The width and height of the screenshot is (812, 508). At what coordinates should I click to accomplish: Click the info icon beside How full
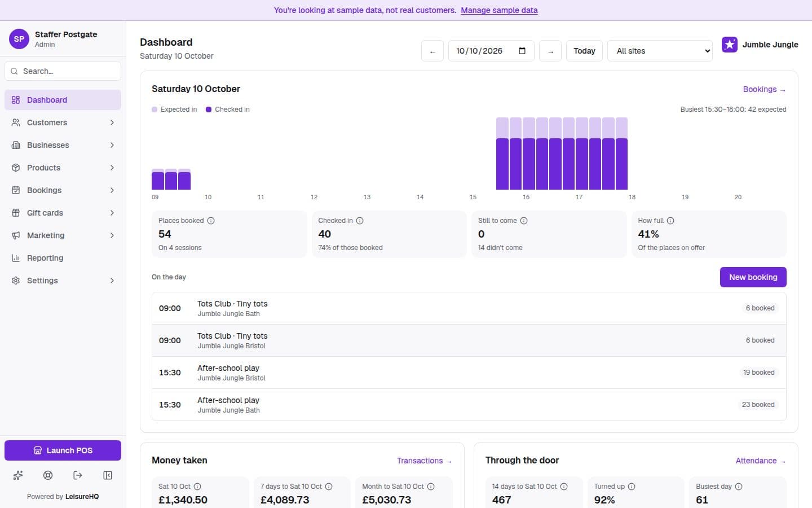(x=670, y=221)
